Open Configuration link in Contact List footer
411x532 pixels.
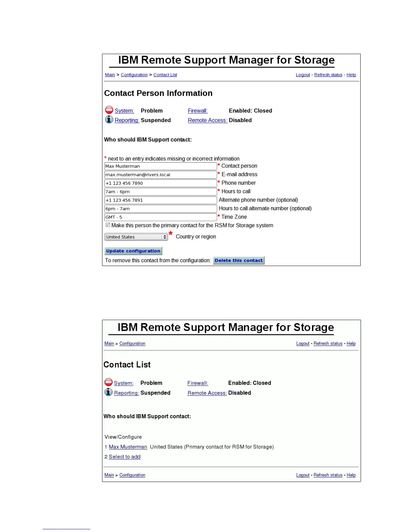tap(132, 475)
